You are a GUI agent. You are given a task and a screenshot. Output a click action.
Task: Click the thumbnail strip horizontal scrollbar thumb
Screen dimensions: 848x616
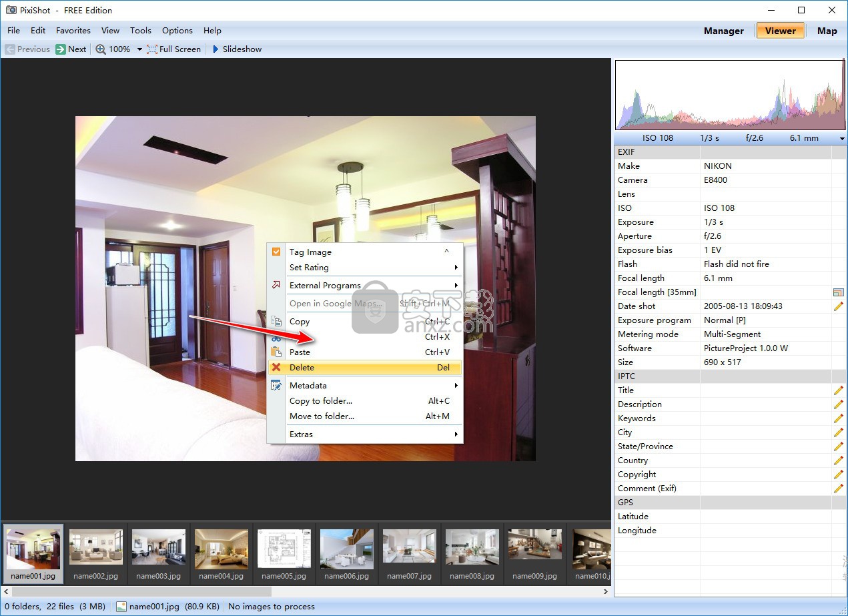[x=142, y=591]
